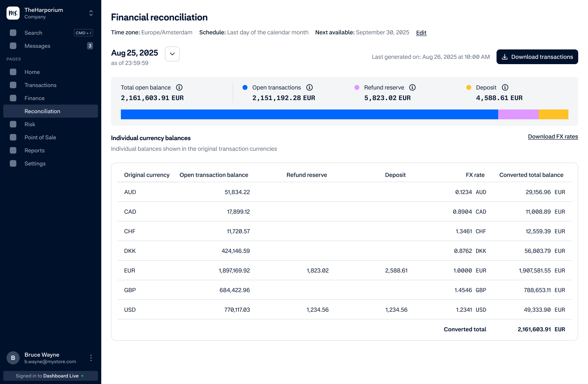Click the blue Open transactions dot
The image size is (588, 384).
tap(245, 87)
